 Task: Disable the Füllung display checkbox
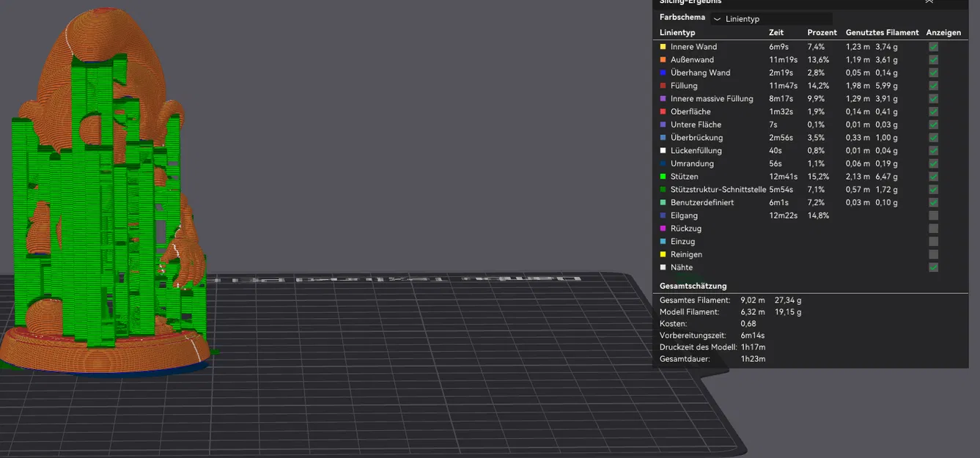tap(933, 86)
